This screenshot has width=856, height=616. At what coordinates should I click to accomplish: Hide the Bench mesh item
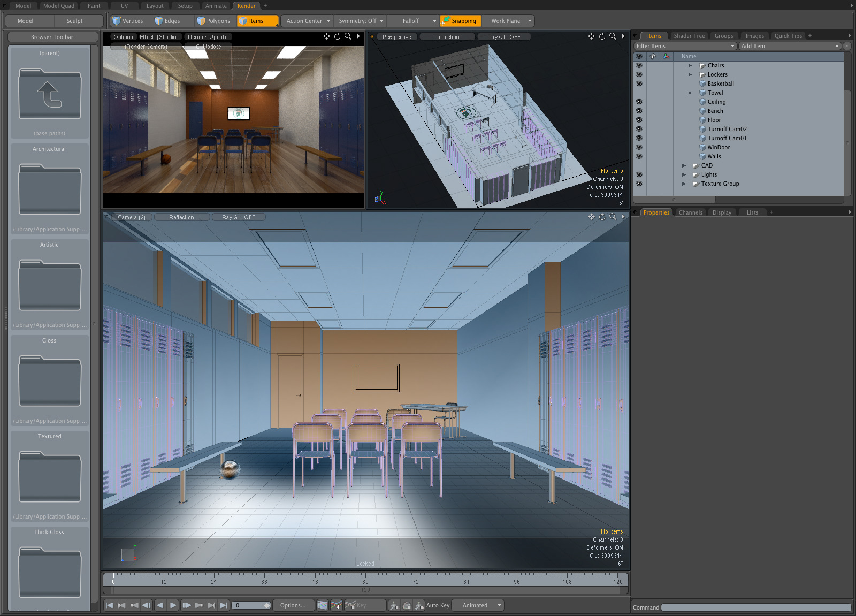[639, 111]
